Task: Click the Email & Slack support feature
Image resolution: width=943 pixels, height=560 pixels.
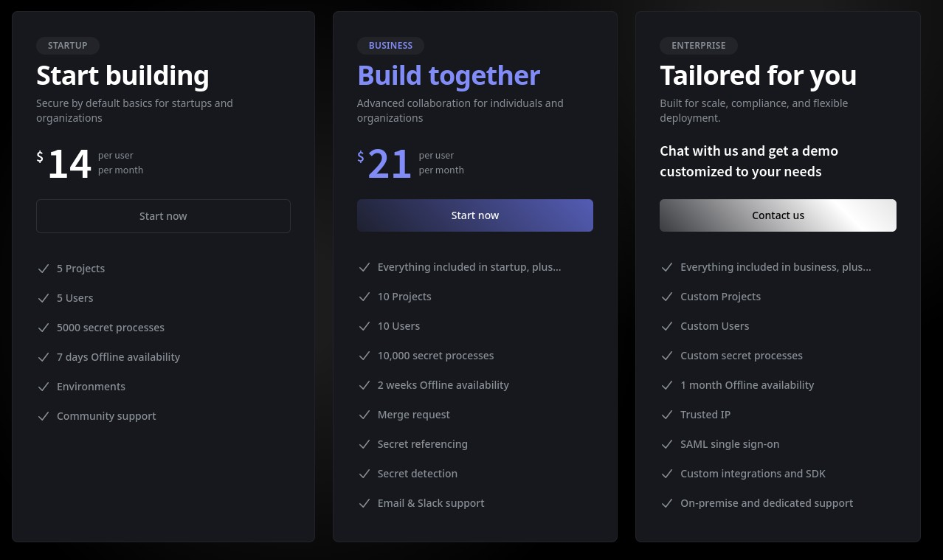Action: 431,503
